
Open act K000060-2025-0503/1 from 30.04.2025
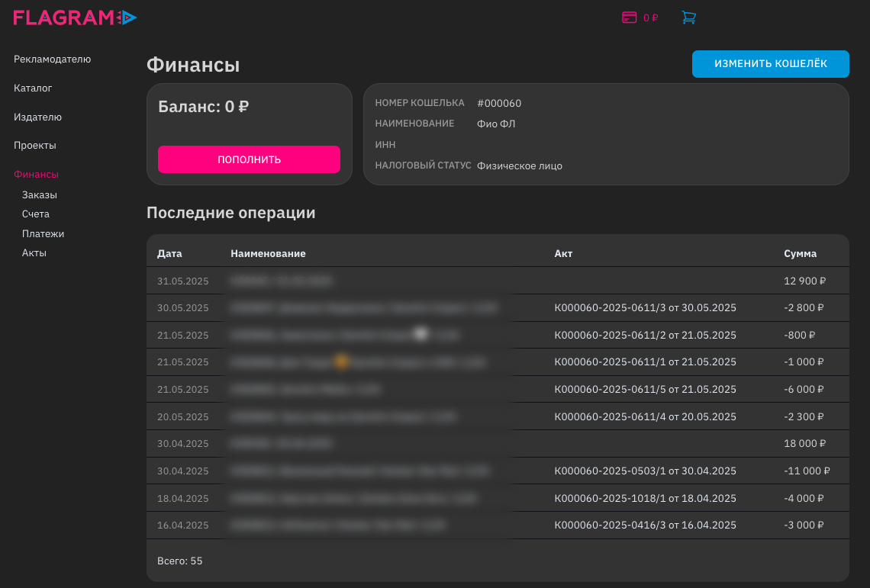point(646,471)
